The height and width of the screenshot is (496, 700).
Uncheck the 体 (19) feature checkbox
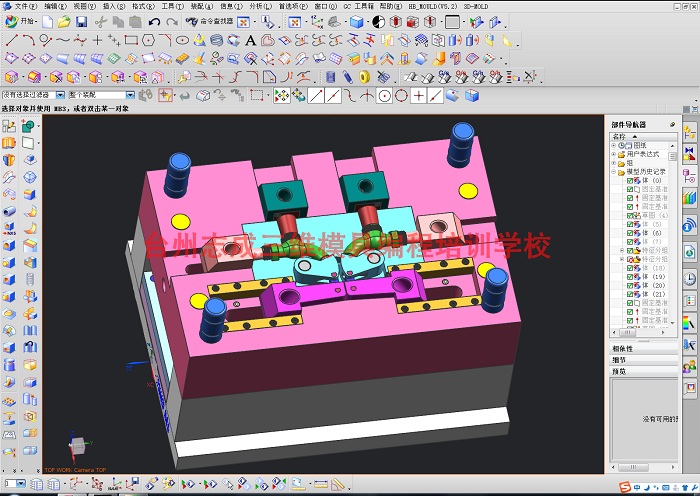629,277
